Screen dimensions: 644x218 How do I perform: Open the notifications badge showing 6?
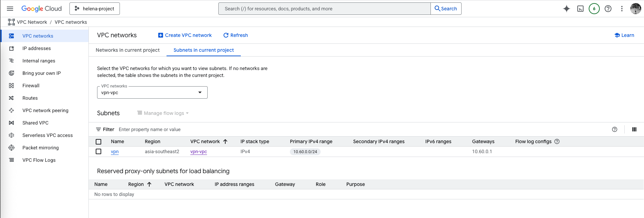pyautogui.click(x=594, y=9)
